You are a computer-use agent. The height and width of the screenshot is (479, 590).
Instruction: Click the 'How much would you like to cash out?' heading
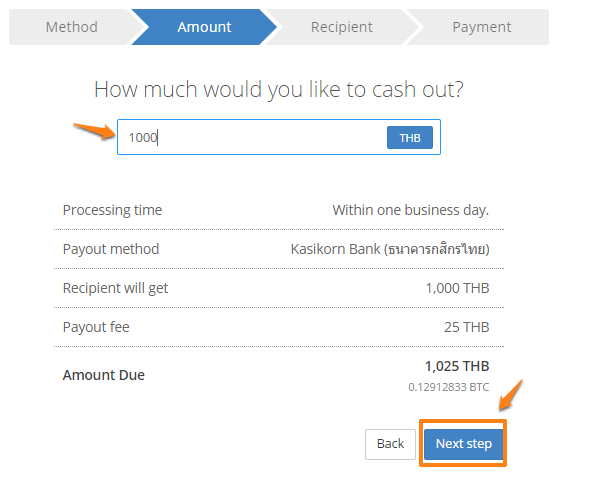278,90
